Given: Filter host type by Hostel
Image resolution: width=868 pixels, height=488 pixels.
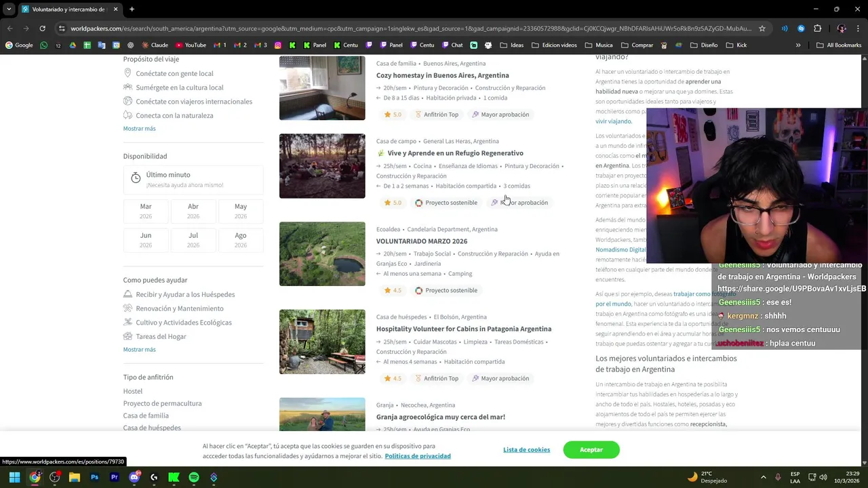Looking at the screenshot, I should [133, 391].
